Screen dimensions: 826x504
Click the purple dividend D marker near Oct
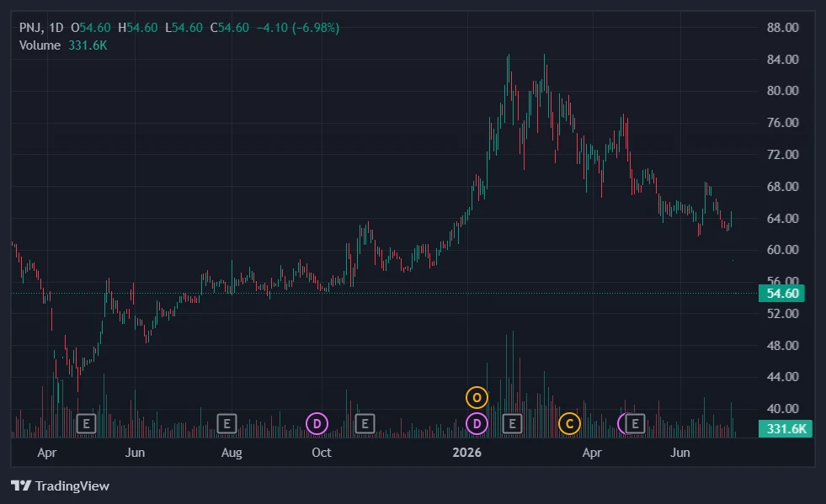[x=317, y=423]
